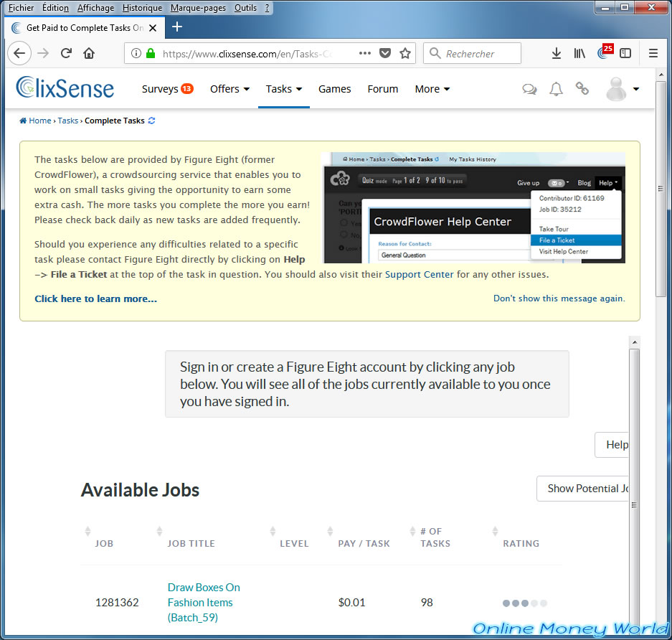This screenshot has width=672, height=640.
Task: Open the Firefox downloads arrow
Action: click(557, 53)
